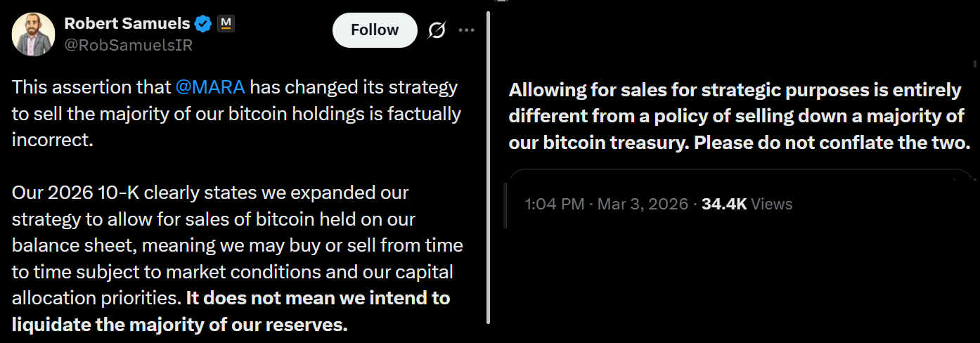Click the gold M affiliation badge
Image resolution: width=980 pixels, height=343 pixels.
[226, 23]
